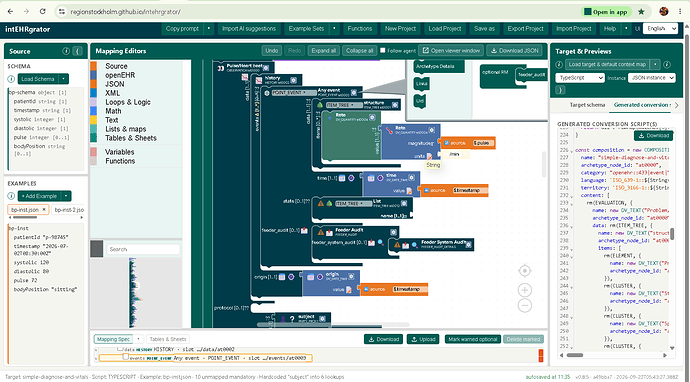Select Variables toolbox category
This screenshot has height=382, width=690.
120,152
